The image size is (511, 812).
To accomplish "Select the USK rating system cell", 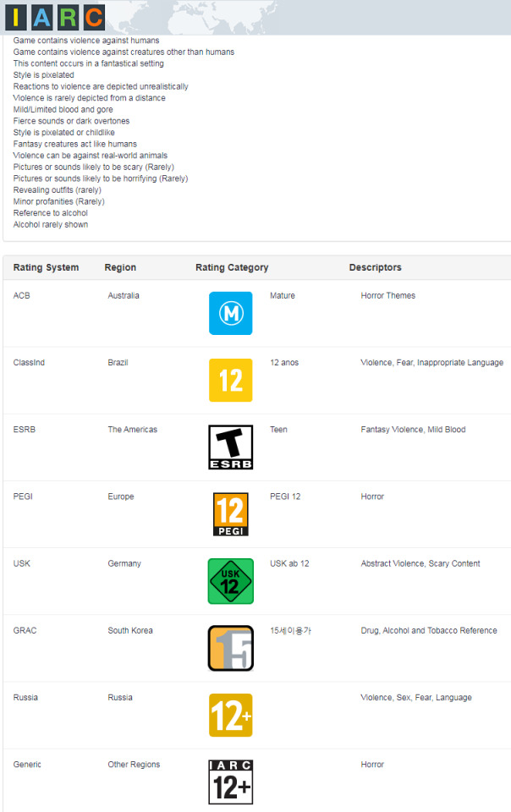I will pos(22,563).
